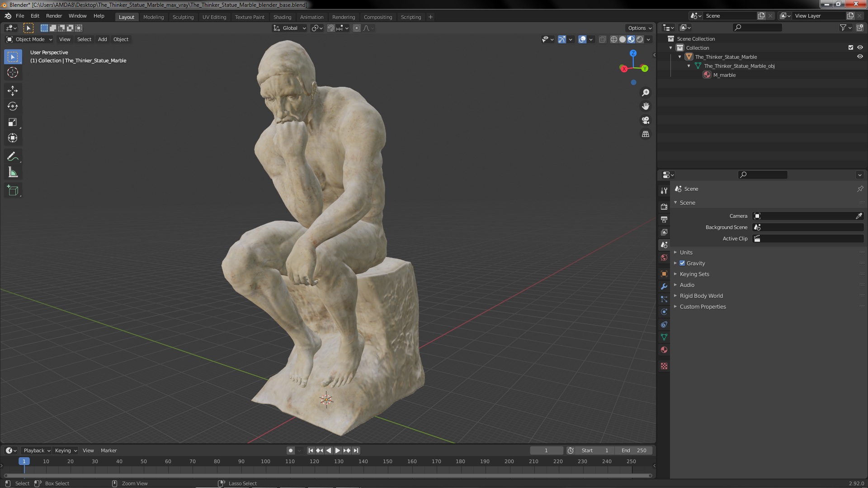This screenshot has width=868, height=488.
Task: Open View Layer properties tab
Action: (664, 232)
